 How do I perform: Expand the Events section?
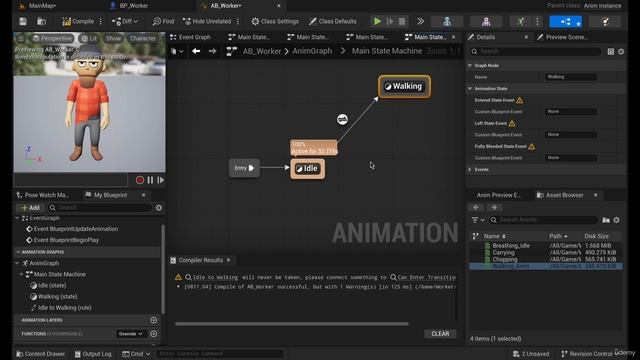(470, 169)
